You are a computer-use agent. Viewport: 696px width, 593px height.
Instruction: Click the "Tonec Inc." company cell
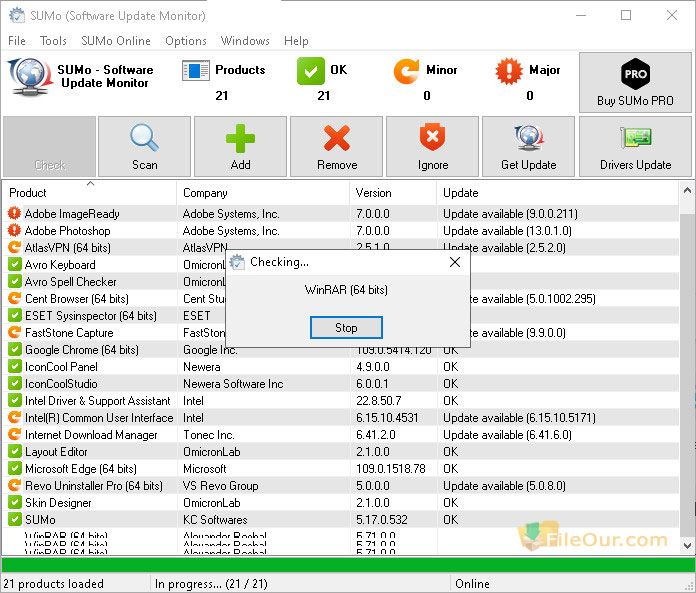coord(209,435)
